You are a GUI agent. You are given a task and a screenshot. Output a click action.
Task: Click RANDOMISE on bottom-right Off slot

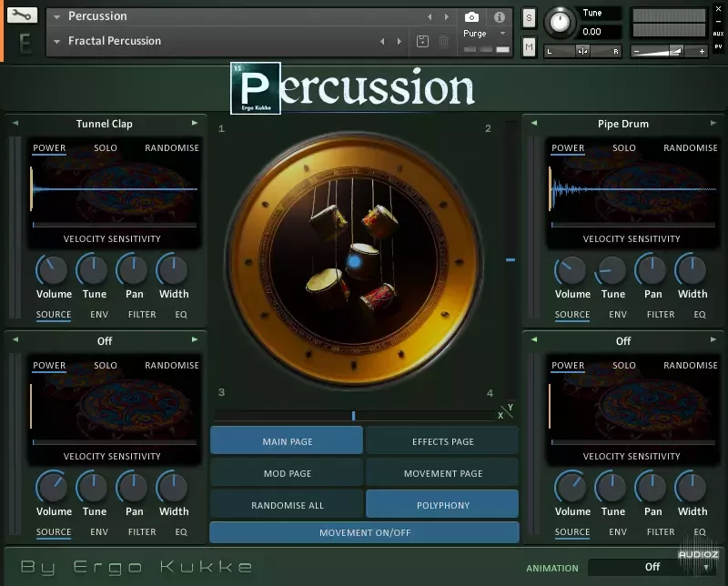pos(691,366)
